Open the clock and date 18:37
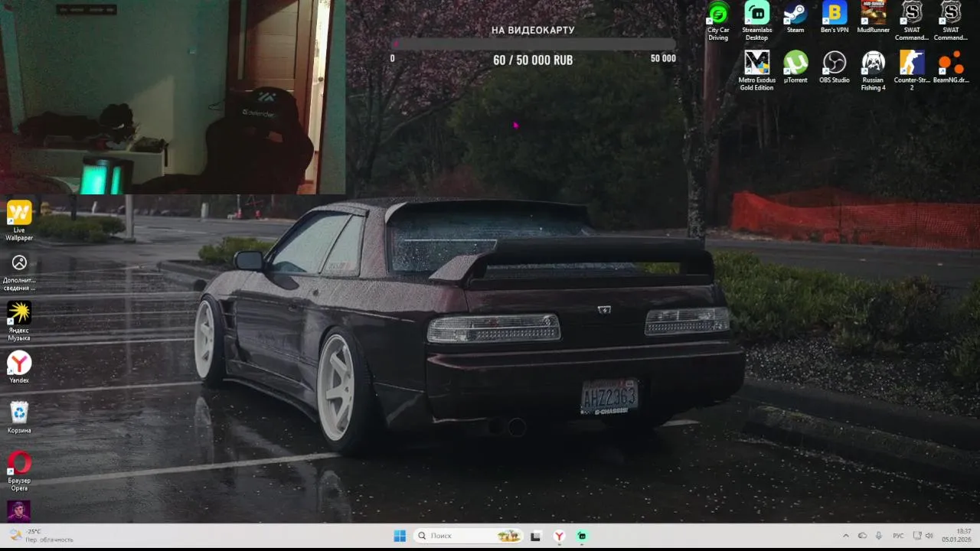This screenshot has height=551, width=980. point(957,536)
